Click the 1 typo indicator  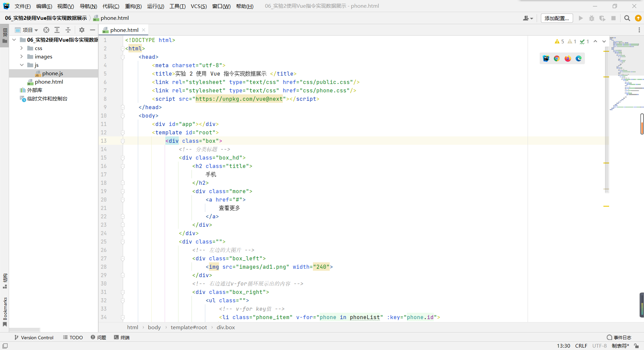pos(585,41)
